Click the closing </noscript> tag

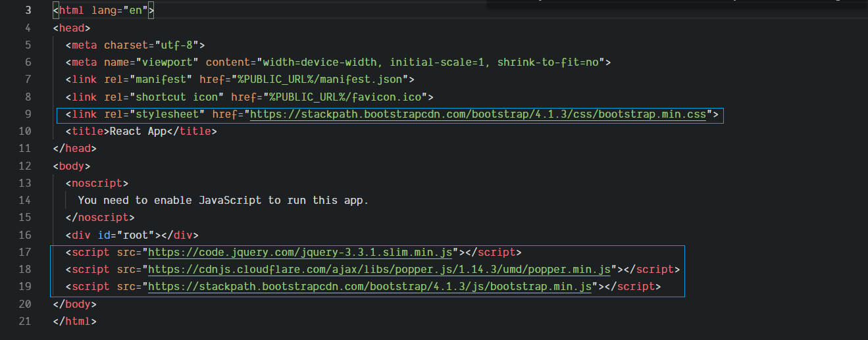coord(100,218)
